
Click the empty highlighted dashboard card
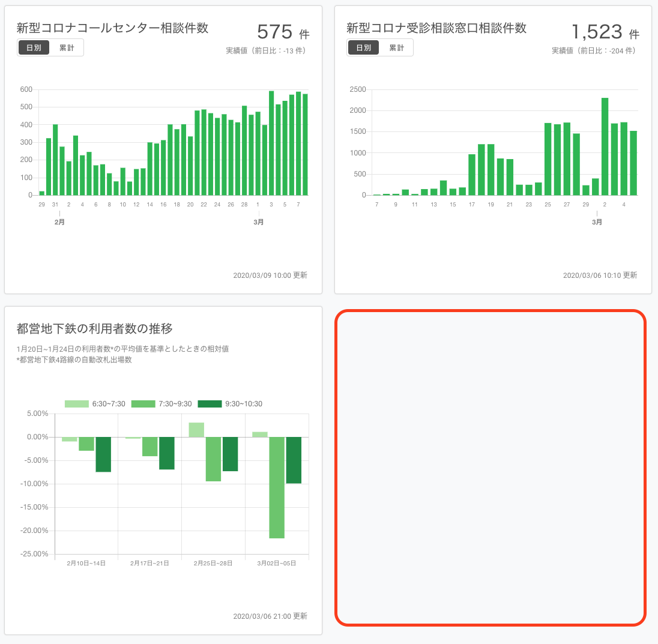point(490,468)
